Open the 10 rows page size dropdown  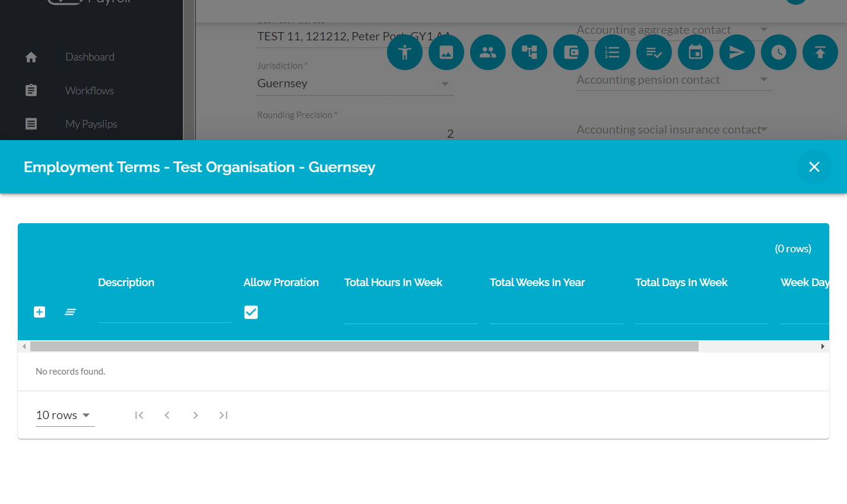65,415
